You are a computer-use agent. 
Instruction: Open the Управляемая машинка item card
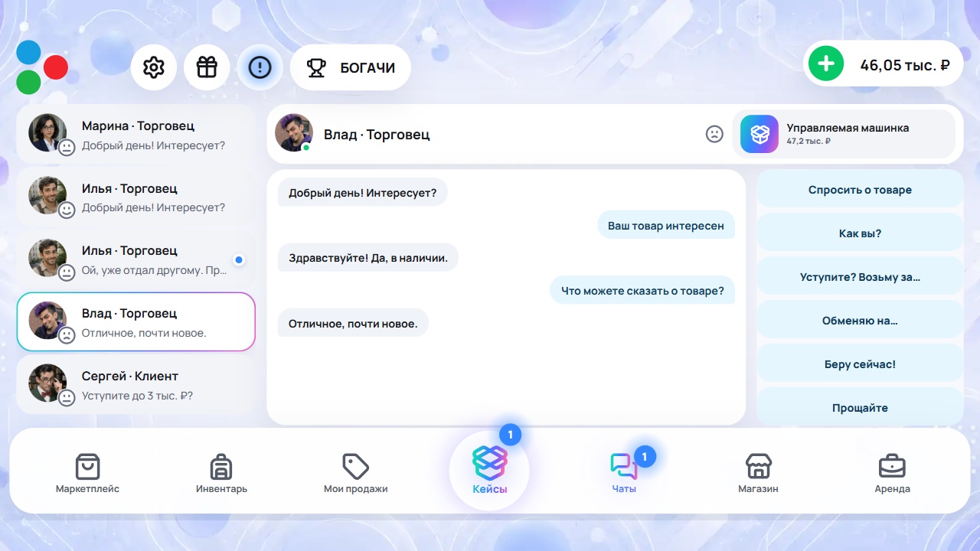click(844, 134)
